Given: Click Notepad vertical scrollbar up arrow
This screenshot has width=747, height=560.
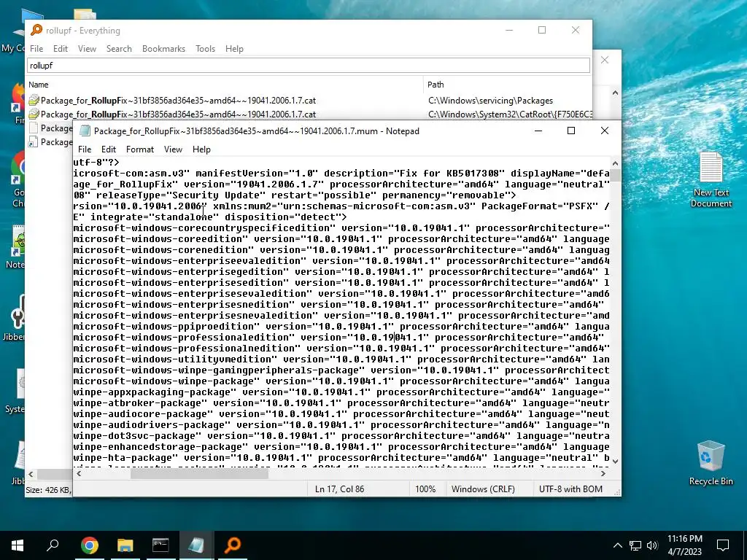Looking at the screenshot, I should point(615,163).
